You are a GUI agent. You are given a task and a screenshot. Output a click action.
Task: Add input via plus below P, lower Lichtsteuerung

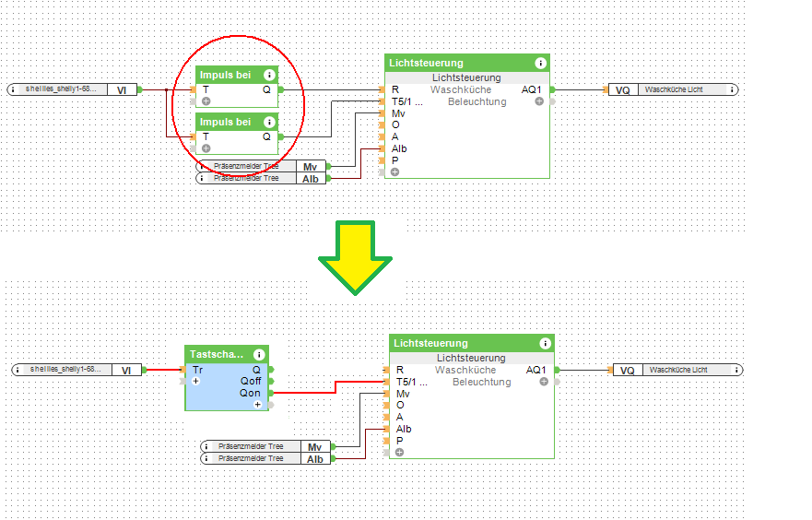point(400,452)
